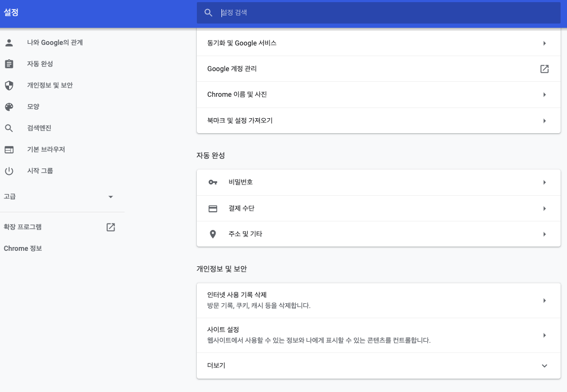The height and width of the screenshot is (392, 567).
Task: Open Chrome 정보 in the sidebar
Action: (23, 249)
